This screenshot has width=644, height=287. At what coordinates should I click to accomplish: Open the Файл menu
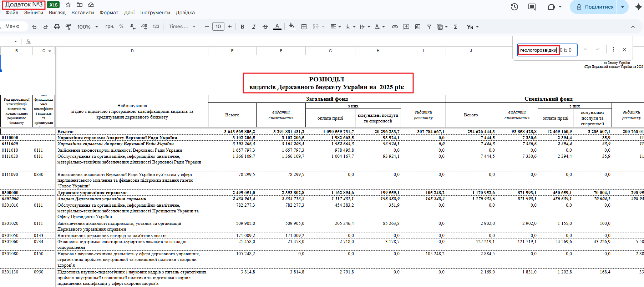(12, 12)
